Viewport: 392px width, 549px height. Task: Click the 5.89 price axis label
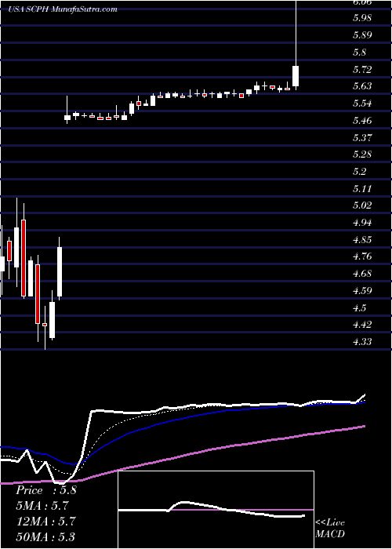(362, 35)
